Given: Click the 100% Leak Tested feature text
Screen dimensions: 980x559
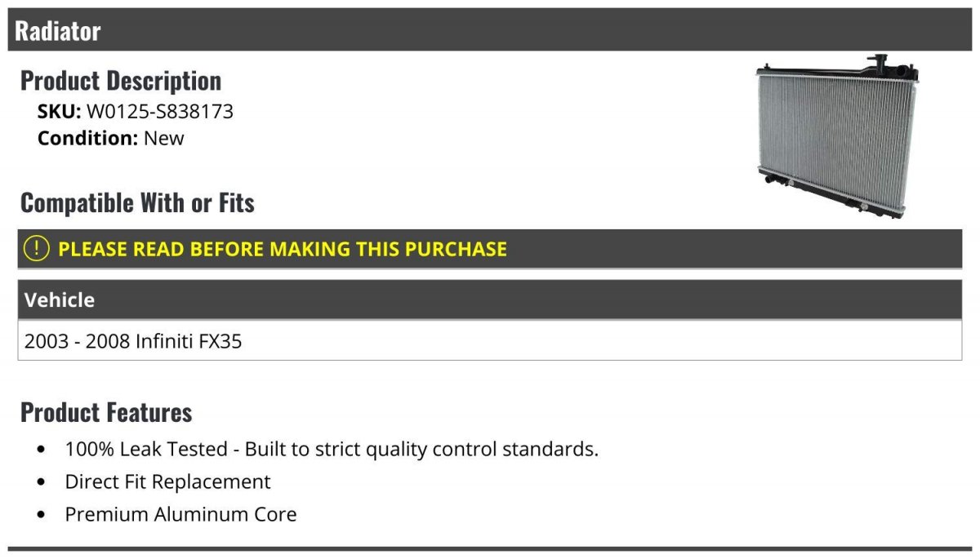Looking at the screenshot, I should pos(332,449).
